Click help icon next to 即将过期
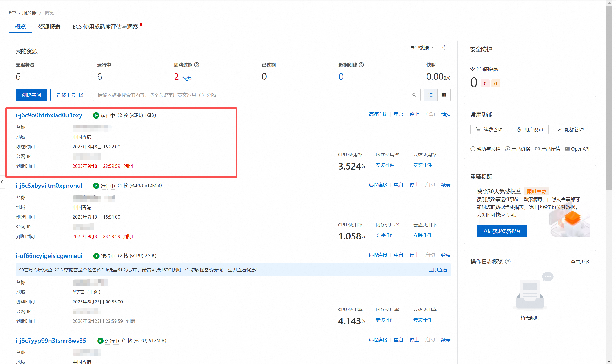616x364 pixels. pos(197,65)
